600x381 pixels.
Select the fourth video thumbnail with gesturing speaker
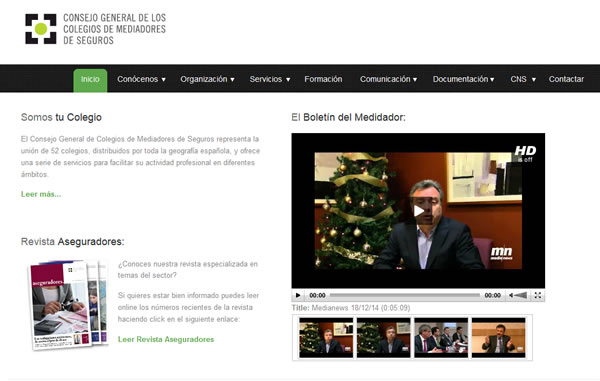499,338
